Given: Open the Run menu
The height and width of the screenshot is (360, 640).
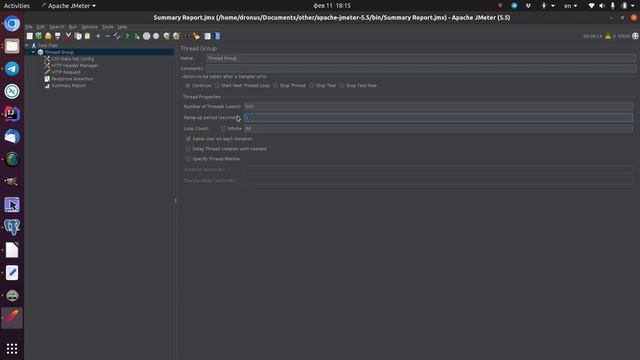Looking at the screenshot, I should tap(73, 27).
